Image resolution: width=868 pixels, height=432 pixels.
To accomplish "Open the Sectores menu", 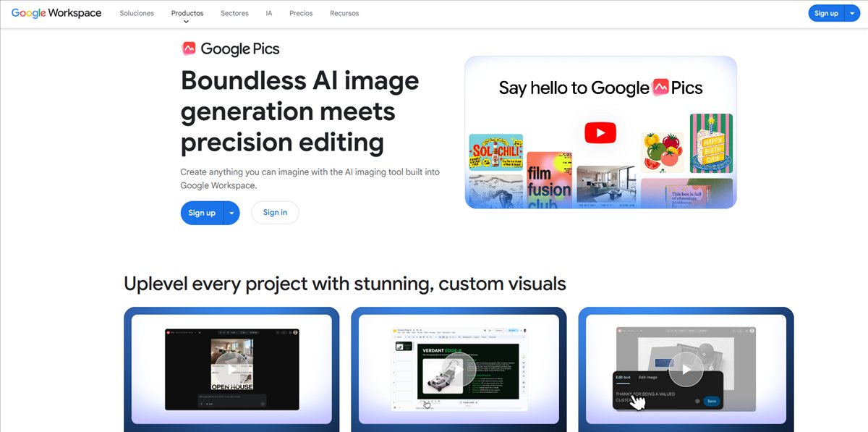I will point(234,13).
